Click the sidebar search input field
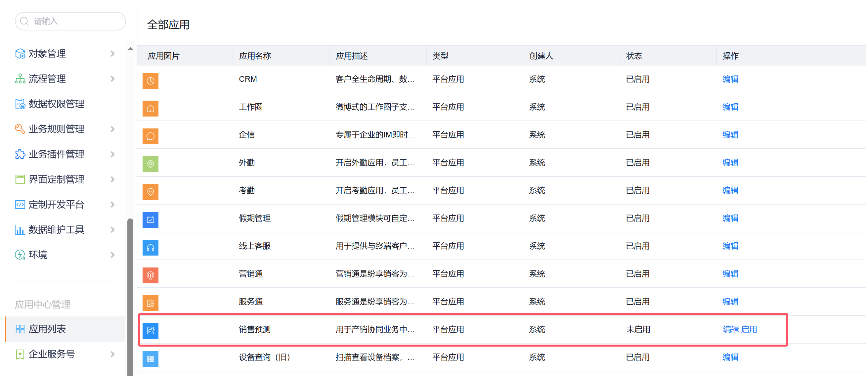The height and width of the screenshot is (384, 868). point(74,21)
